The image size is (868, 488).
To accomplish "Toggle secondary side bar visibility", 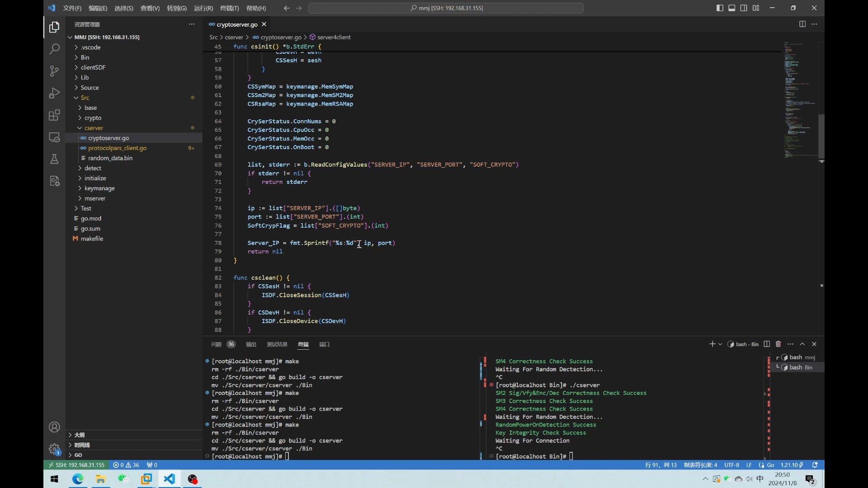I will [744, 8].
